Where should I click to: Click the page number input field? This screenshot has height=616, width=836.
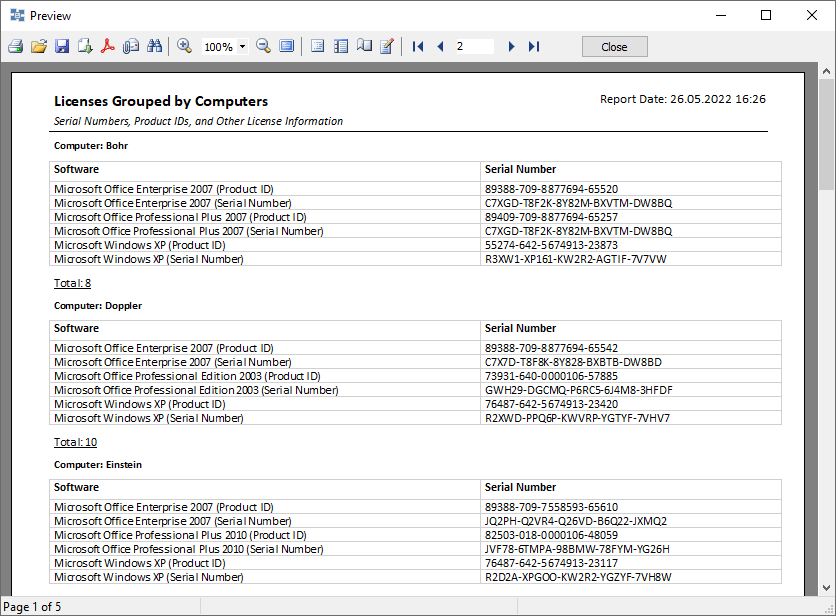474,46
